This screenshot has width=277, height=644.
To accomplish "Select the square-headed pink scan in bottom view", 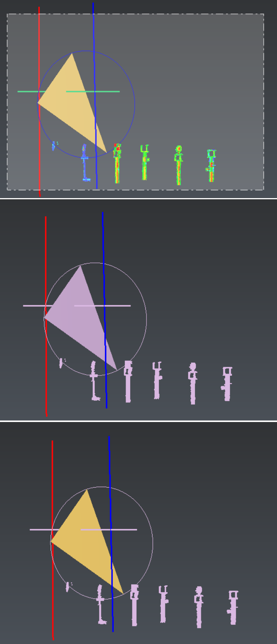I will [233, 608].
